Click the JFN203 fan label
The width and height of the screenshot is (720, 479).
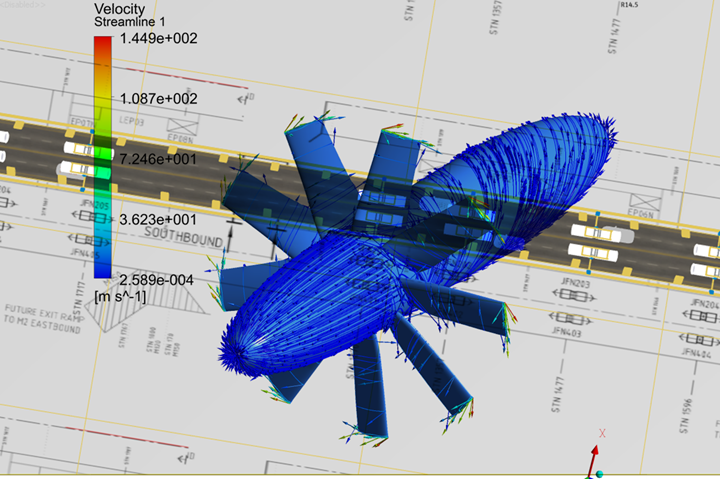575,283
